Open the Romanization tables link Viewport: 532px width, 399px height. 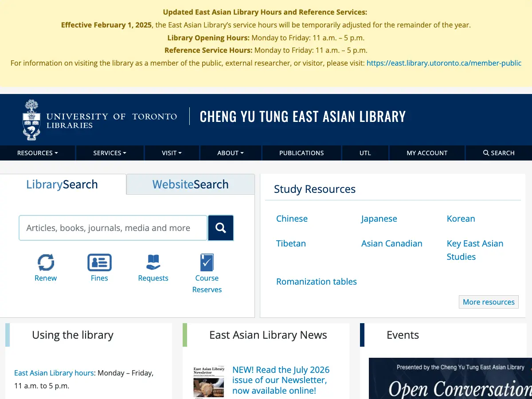317,282
